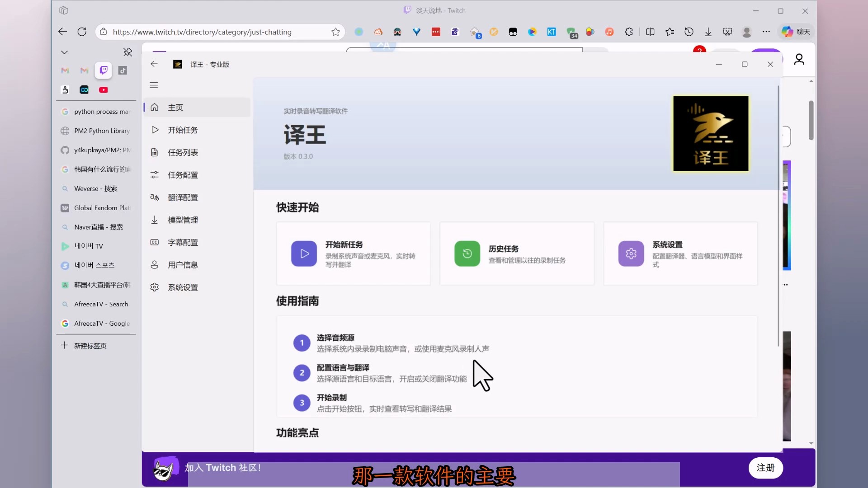Open 字幕配置 in the sidebar

pyautogui.click(x=183, y=243)
